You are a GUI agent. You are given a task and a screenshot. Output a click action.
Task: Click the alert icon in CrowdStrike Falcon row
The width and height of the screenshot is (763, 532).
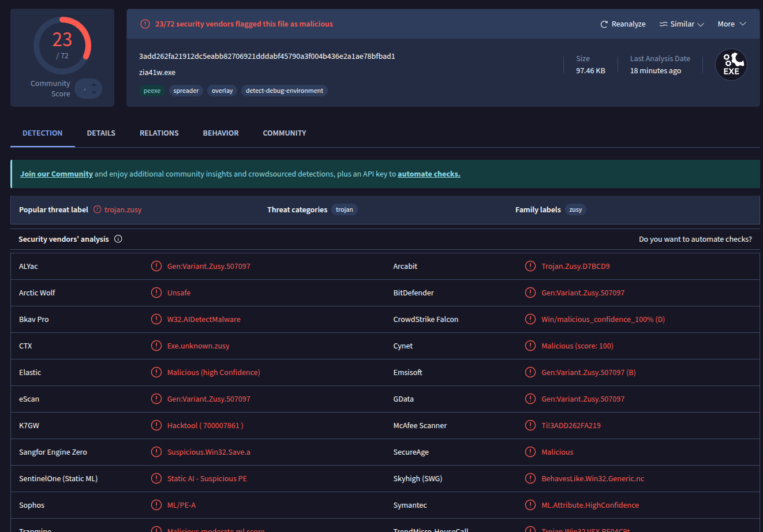tap(530, 319)
